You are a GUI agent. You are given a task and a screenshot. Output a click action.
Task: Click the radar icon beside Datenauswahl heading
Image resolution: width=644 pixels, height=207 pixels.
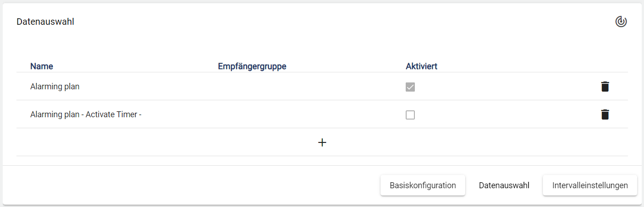[621, 22]
